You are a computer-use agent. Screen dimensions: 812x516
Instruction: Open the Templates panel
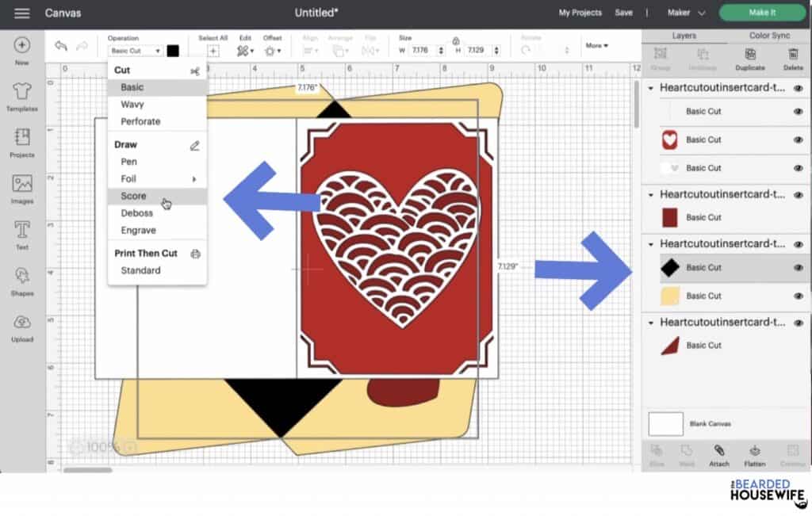click(21, 95)
